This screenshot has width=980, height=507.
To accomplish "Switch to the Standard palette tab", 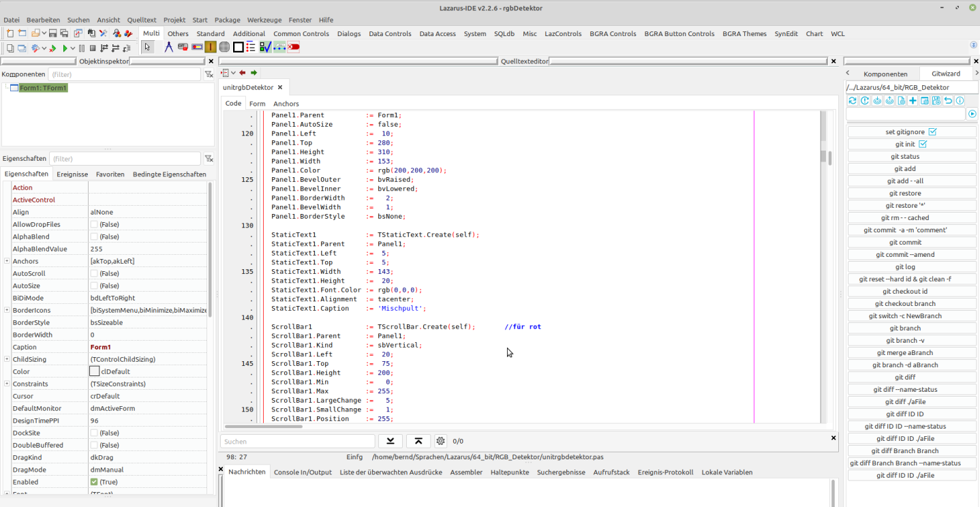I will [211, 33].
